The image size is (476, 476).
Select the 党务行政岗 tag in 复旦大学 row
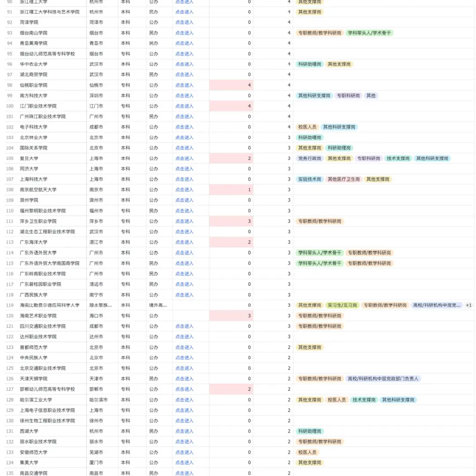click(x=309, y=159)
